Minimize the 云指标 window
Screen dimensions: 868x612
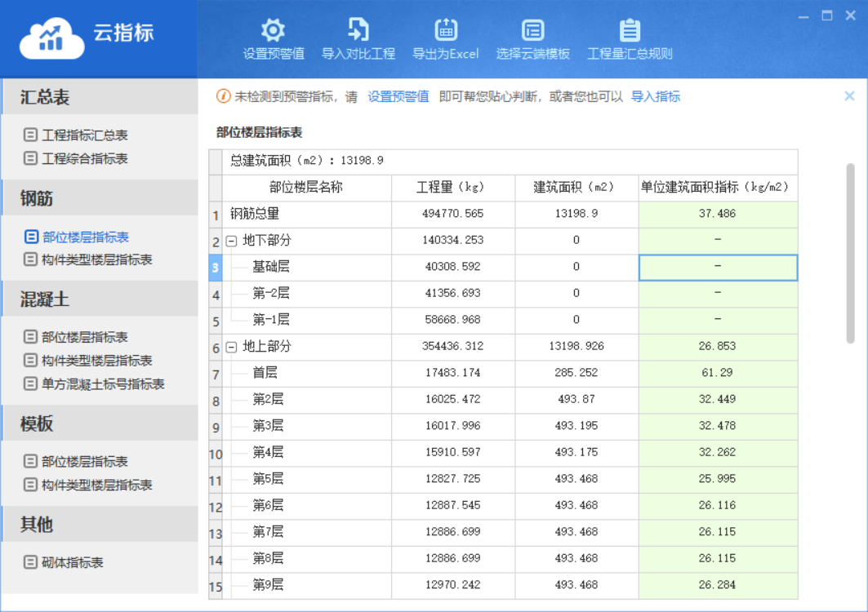click(803, 16)
